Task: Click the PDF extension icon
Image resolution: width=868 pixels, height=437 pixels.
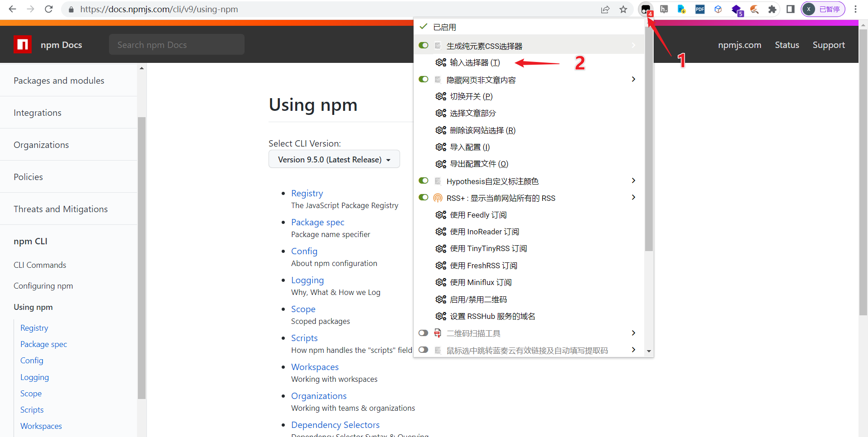Action: coord(700,9)
